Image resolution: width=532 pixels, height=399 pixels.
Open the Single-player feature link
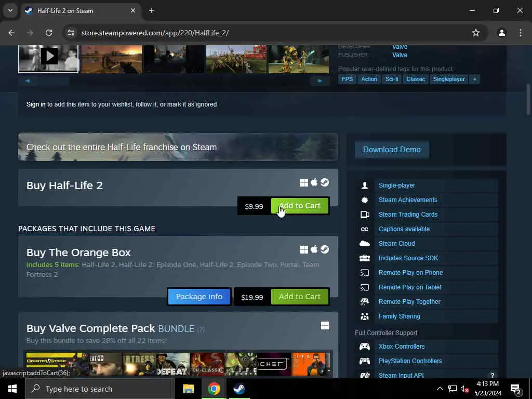(396, 185)
